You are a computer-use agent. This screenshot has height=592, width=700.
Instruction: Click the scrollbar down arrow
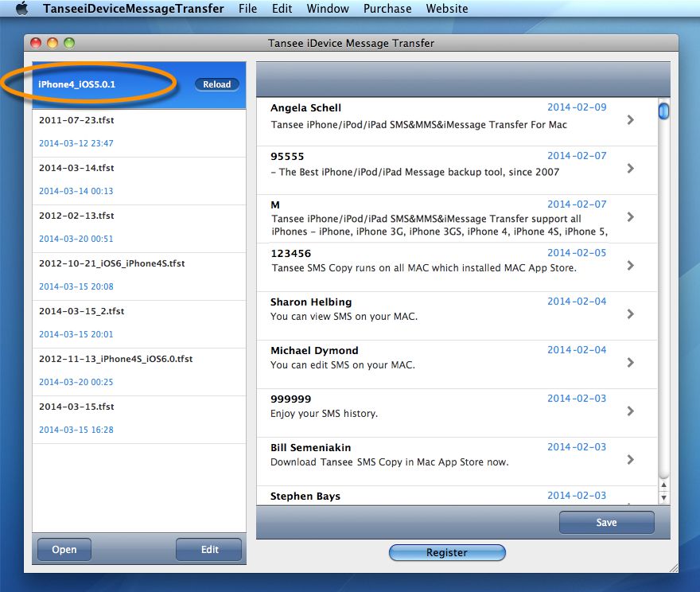tap(664, 497)
